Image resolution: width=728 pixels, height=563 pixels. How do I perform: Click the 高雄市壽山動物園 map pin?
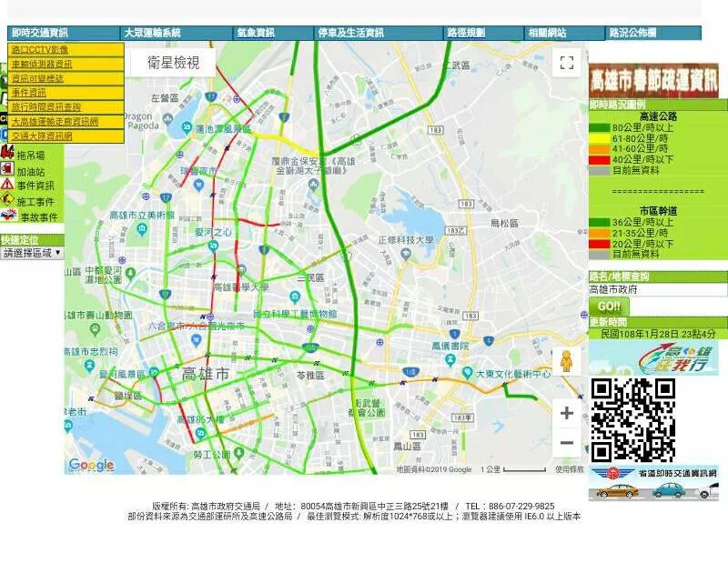click(x=96, y=329)
